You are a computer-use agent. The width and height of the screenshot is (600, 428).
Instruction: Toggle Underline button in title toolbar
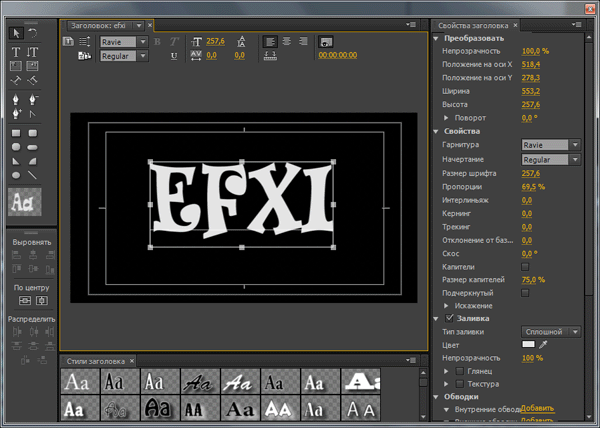tap(174, 56)
